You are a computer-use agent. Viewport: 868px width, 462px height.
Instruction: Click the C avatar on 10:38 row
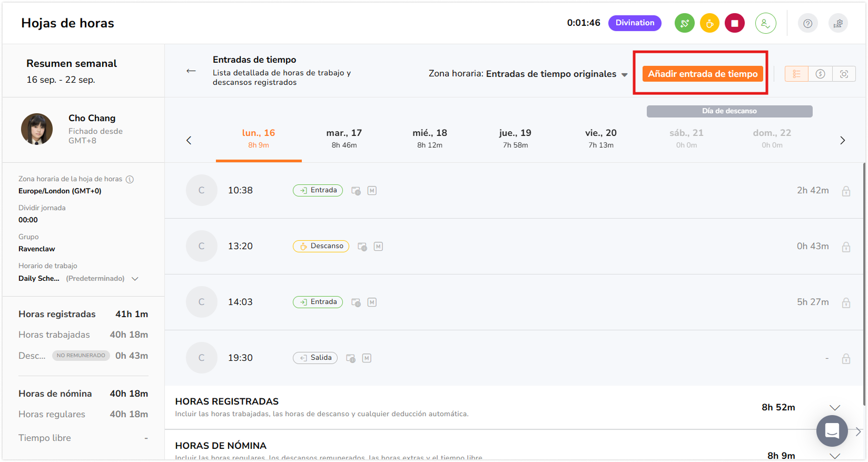(201, 190)
